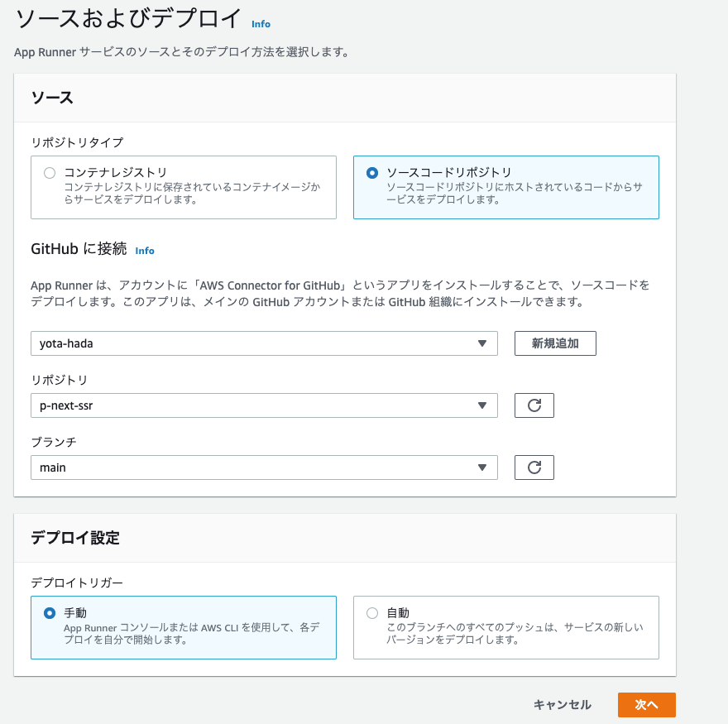Refresh the repository list
This screenshot has width=728, height=724.
(x=534, y=405)
